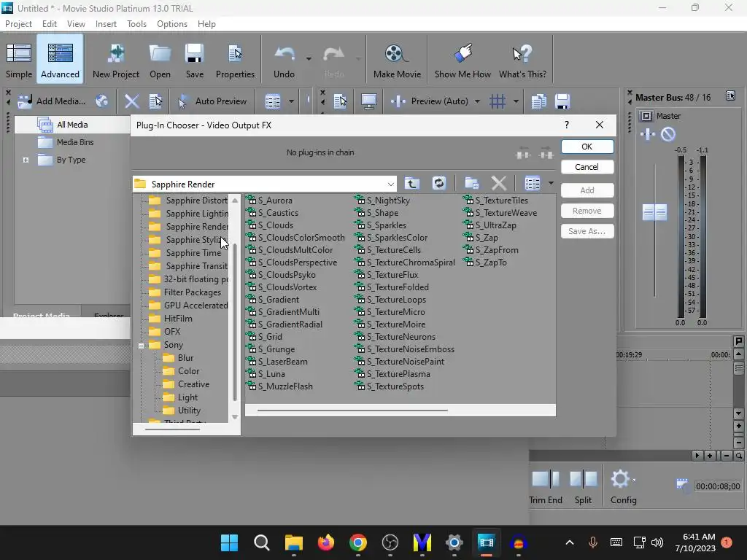Viewport: 747px width, 560px height.
Task: Copy snapshot to clipboard icon
Action: coord(539,101)
